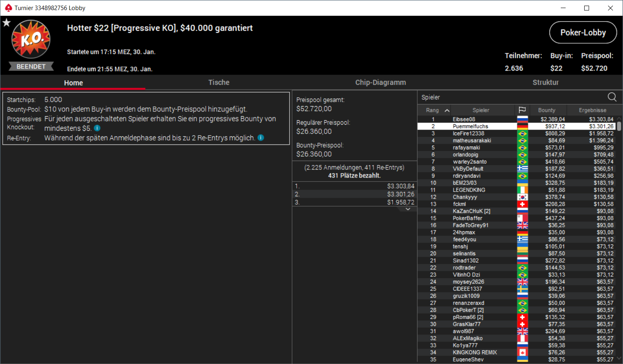The width and height of the screenshot is (623, 364).
Task: Click the country flag column header
Action: (522, 110)
